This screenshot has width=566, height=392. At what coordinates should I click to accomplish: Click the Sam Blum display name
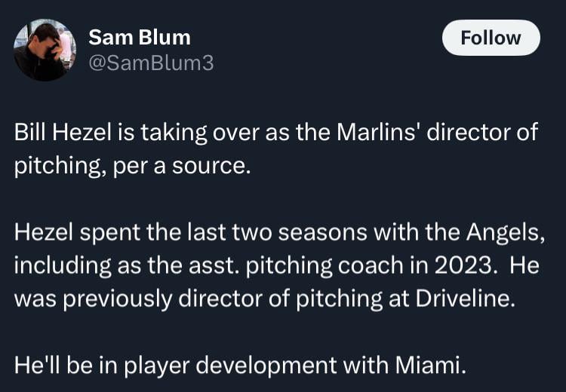pos(139,37)
